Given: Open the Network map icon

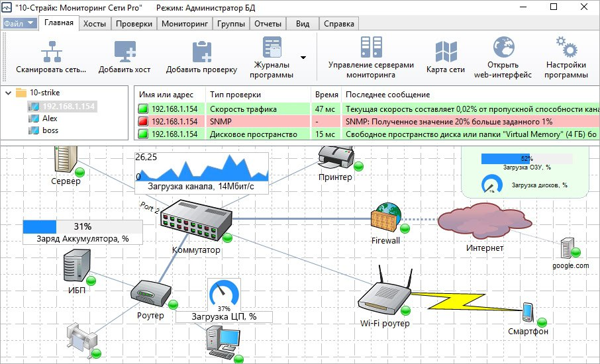Looking at the screenshot, I should coord(445,52).
